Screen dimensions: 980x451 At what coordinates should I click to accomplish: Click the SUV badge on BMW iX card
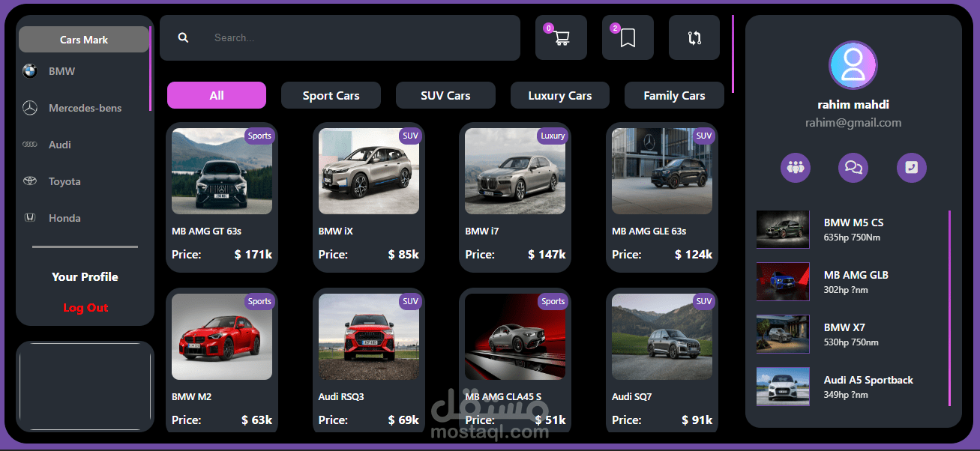pyautogui.click(x=410, y=136)
